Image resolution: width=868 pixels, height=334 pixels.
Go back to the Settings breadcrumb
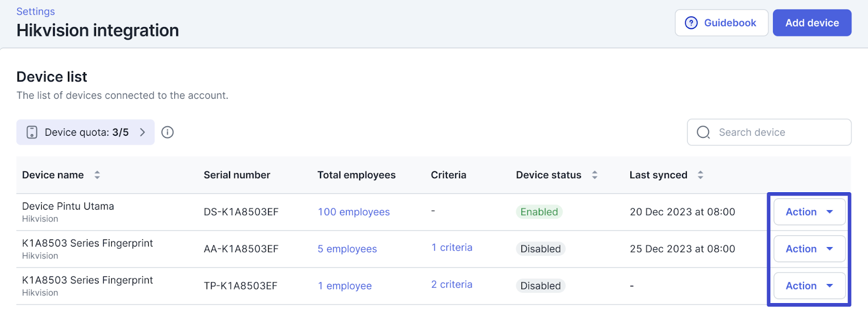pos(35,11)
